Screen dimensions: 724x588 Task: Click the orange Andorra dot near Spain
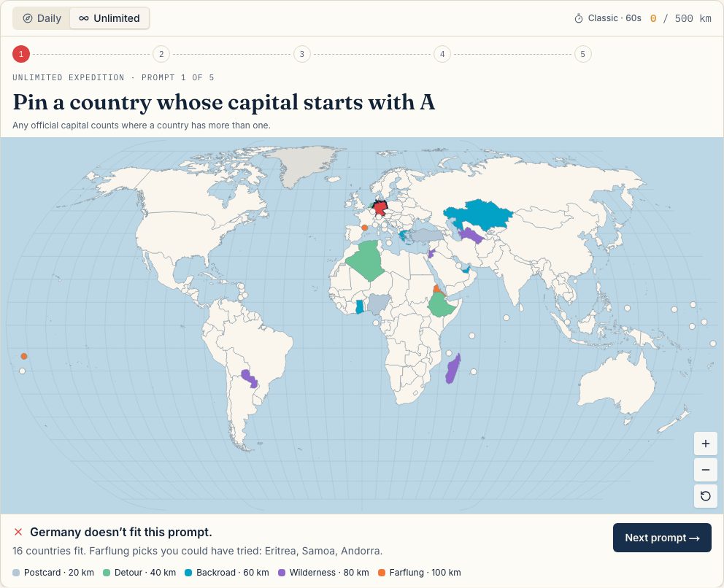(364, 228)
